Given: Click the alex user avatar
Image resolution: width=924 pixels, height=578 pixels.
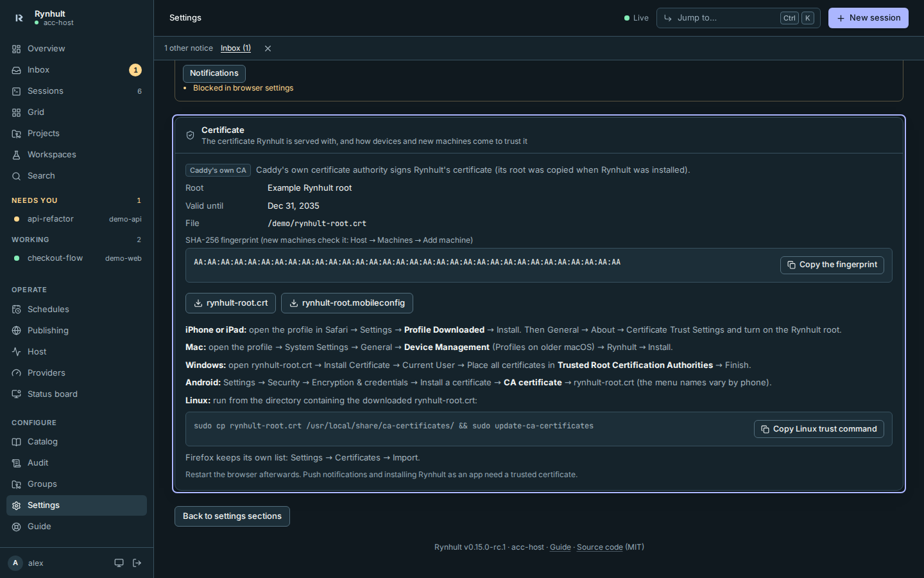Looking at the screenshot, I should click(15, 563).
